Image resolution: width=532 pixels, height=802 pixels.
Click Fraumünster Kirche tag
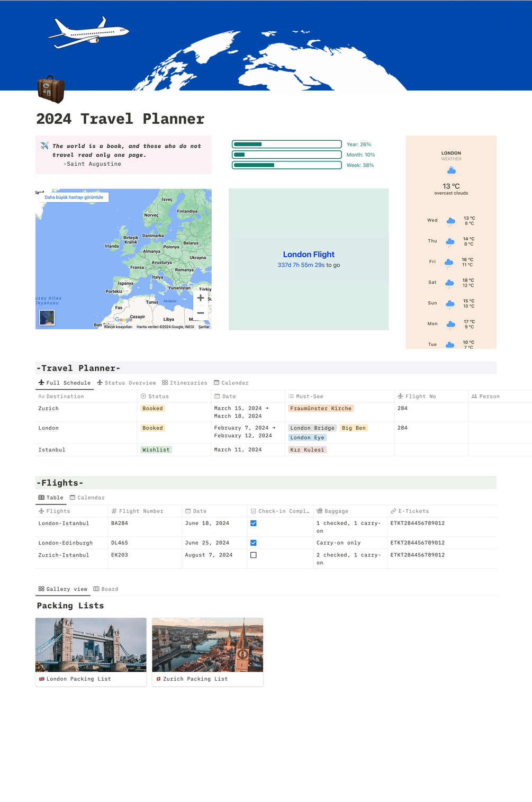point(321,409)
